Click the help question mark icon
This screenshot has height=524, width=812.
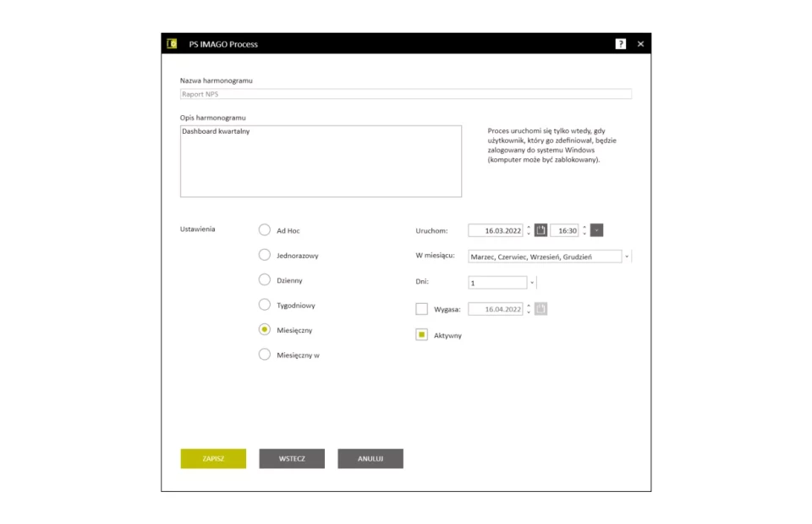click(621, 44)
